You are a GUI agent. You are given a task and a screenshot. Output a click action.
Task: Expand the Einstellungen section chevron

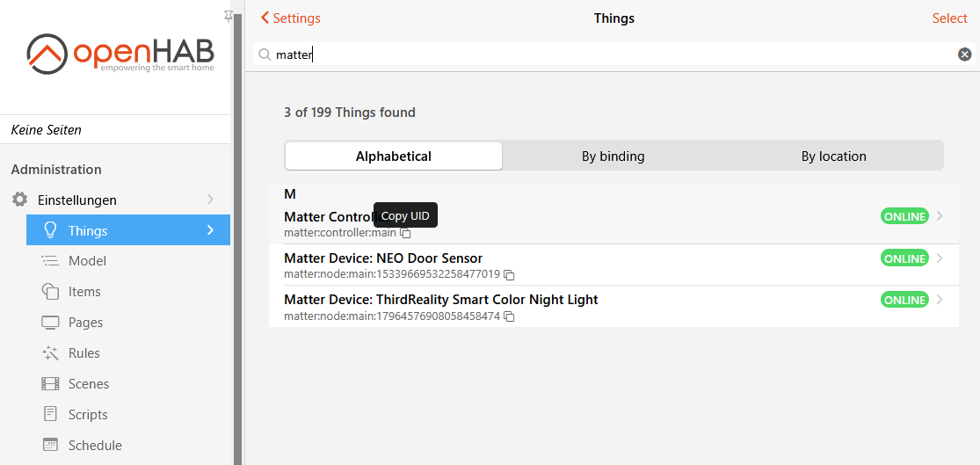[210, 200]
